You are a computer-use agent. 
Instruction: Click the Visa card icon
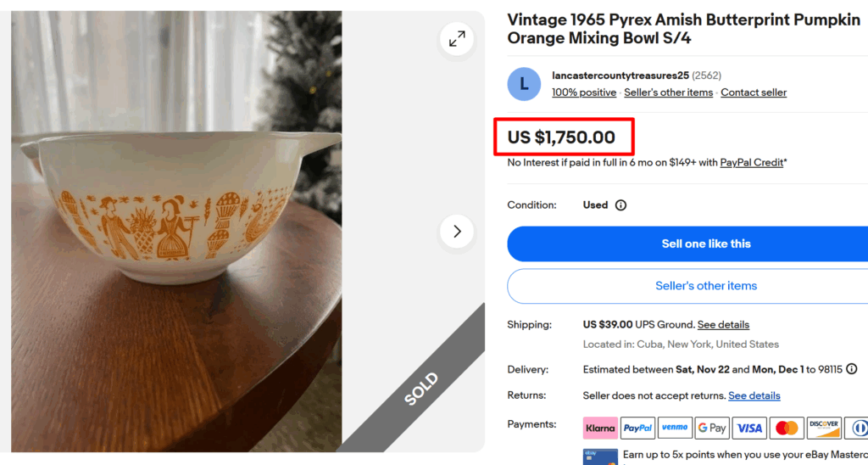(x=749, y=428)
